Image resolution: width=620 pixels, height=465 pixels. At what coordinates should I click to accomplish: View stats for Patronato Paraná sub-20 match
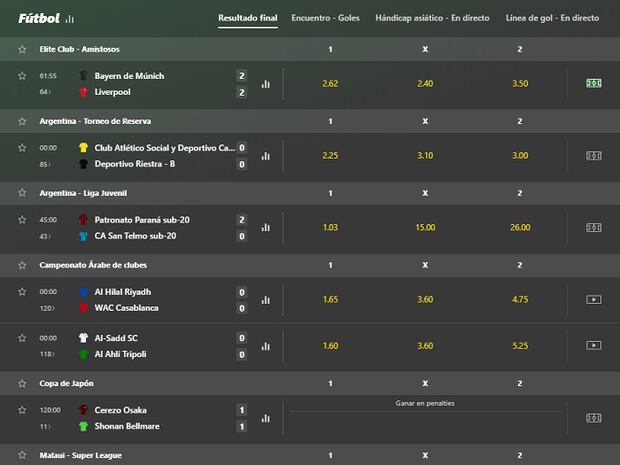266,228
